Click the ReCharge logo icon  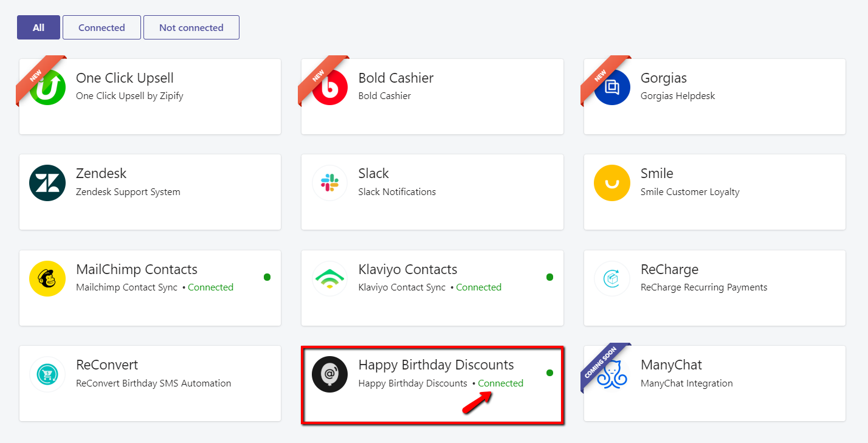[612, 278]
